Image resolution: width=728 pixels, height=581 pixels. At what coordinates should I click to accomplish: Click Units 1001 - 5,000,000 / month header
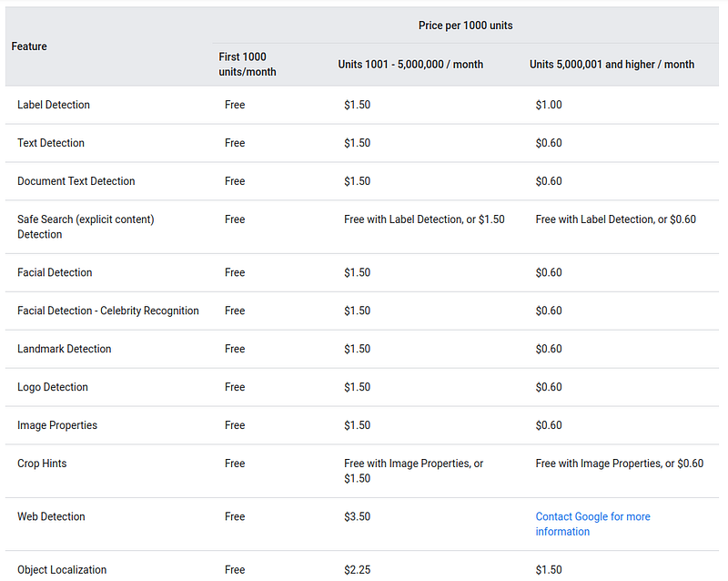pyautogui.click(x=410, y=64)
